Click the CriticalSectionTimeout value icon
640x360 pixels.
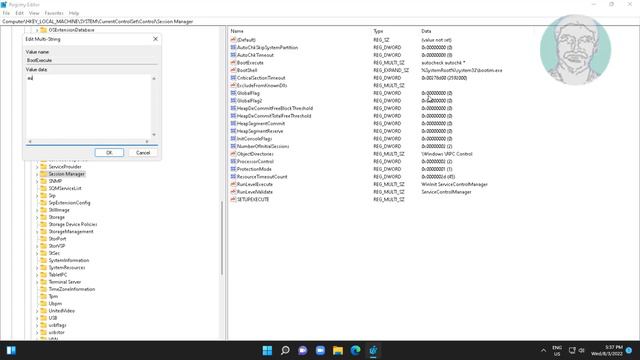[x=233, y=78]
